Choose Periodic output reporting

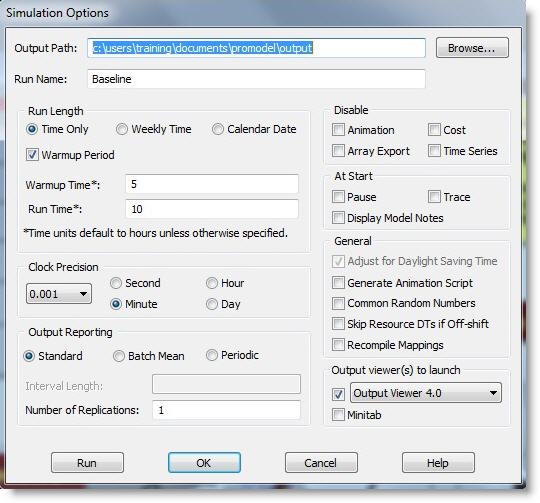click(212, 355)
